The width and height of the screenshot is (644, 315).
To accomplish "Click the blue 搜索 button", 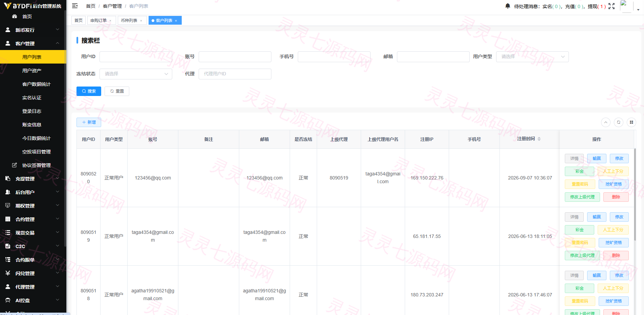I will point(89,91).
